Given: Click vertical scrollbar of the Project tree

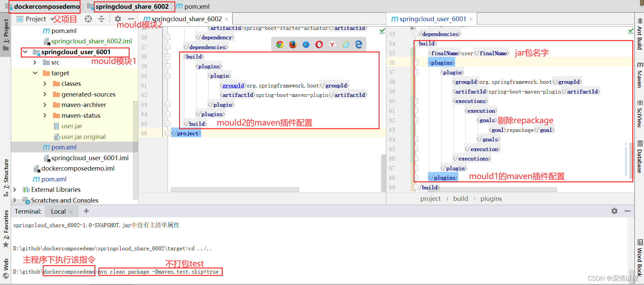Looking at the screenshot, I should tap(135, 150).
